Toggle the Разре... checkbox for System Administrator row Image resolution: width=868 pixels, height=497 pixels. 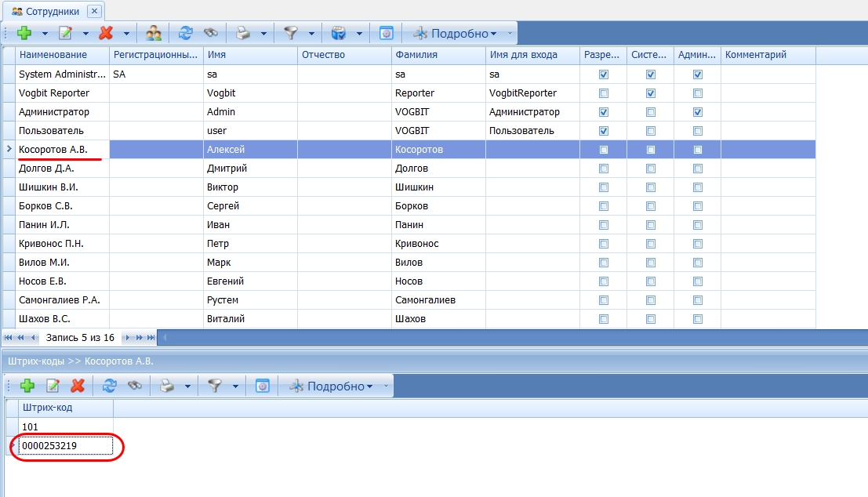(604, 74)
